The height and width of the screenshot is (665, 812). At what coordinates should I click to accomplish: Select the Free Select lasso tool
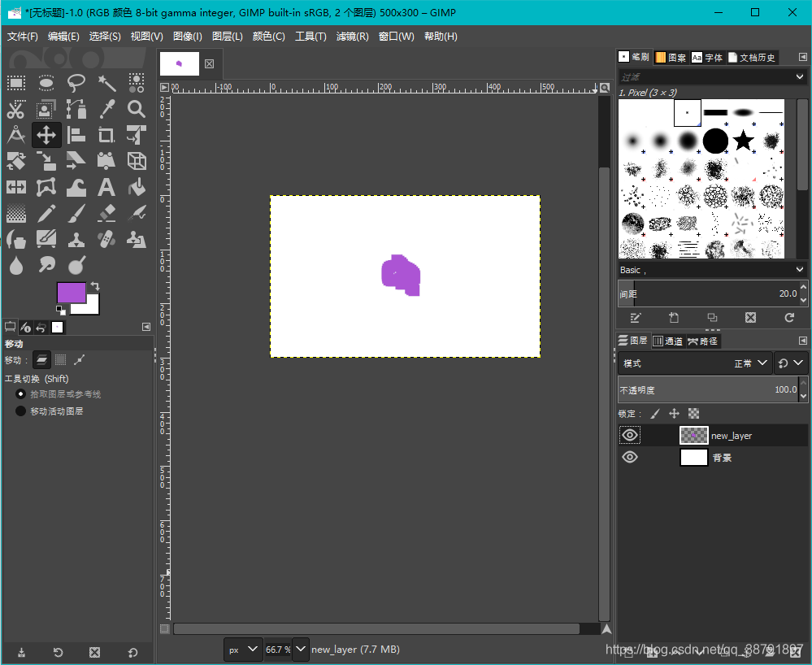point(76,83)
